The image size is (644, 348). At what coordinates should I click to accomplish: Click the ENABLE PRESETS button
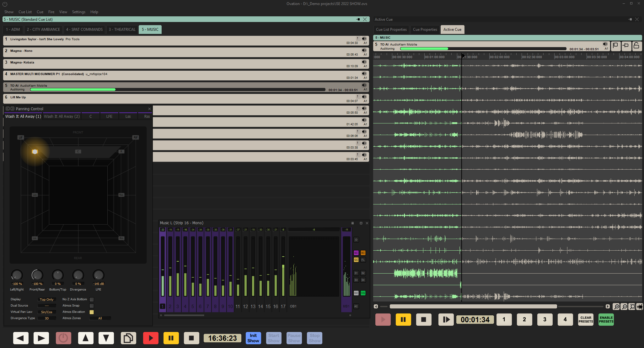[x=606, y=319]
